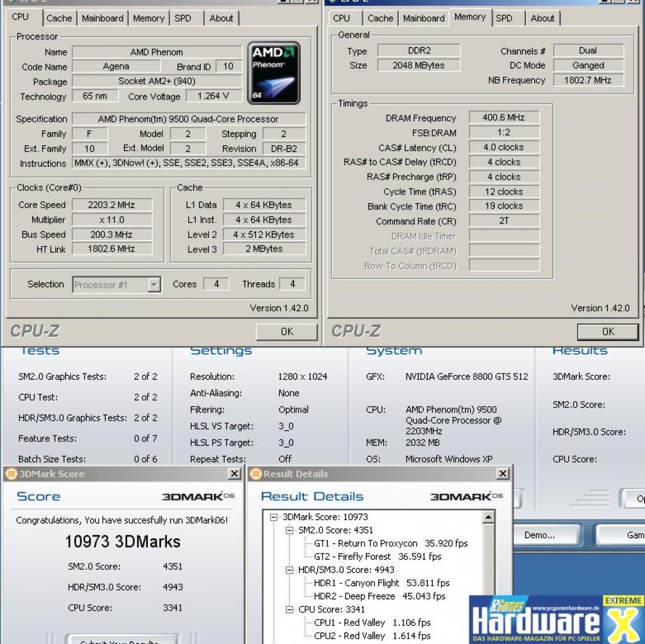Click the Core Voltage 1.264 V field
Image resolution: width=645 pixels, height=644 pixels.
[214, 96]
